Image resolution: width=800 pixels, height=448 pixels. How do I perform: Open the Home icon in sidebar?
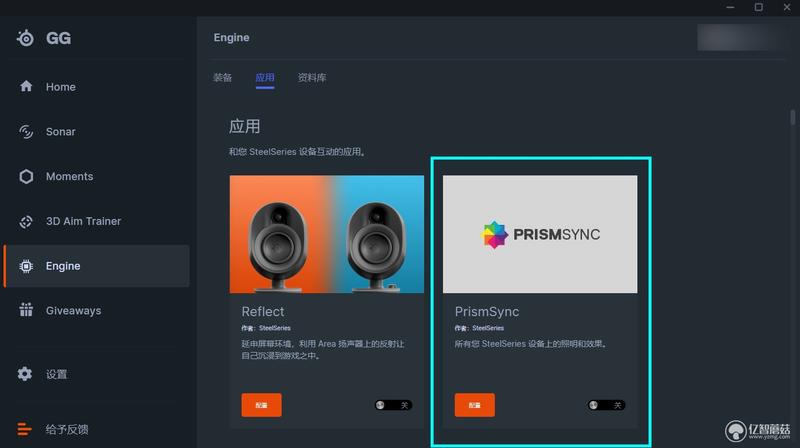click(x=26, y=86)
